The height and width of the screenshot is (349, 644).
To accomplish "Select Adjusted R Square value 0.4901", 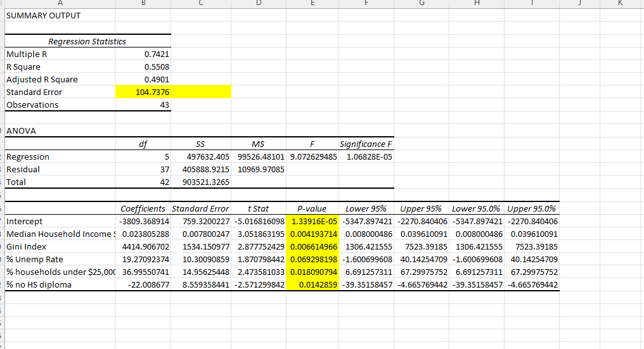I will 143,80.
